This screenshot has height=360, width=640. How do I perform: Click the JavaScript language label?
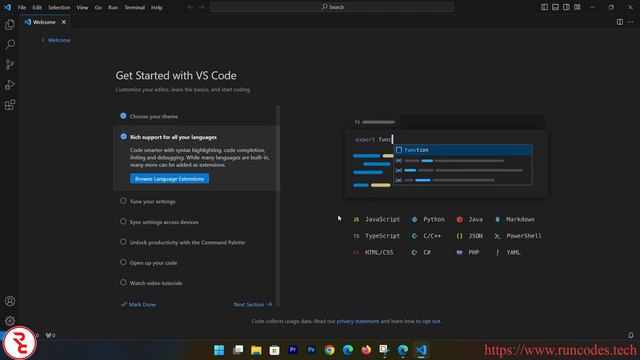click(382, 219)
